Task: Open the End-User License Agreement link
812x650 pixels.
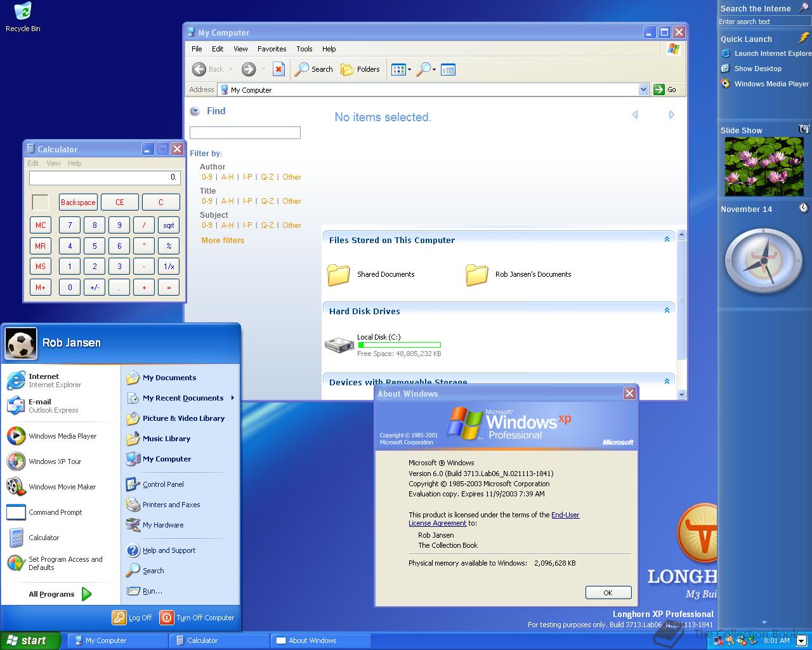Action: coord(494,519)
